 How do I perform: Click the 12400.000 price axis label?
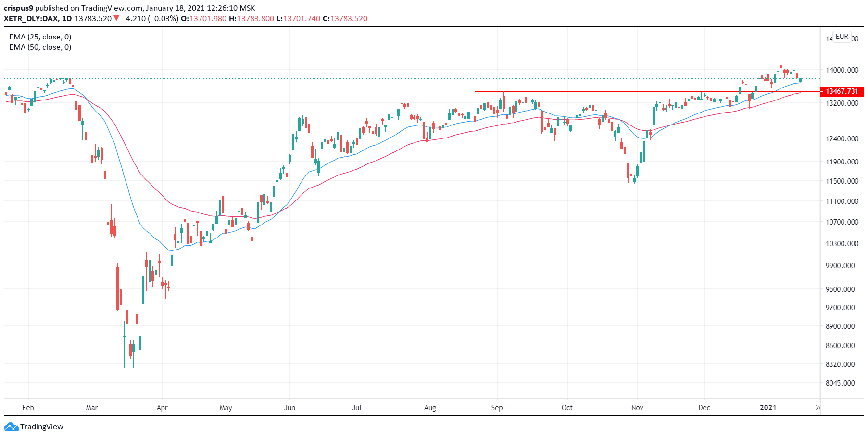(x=842, y=138)
